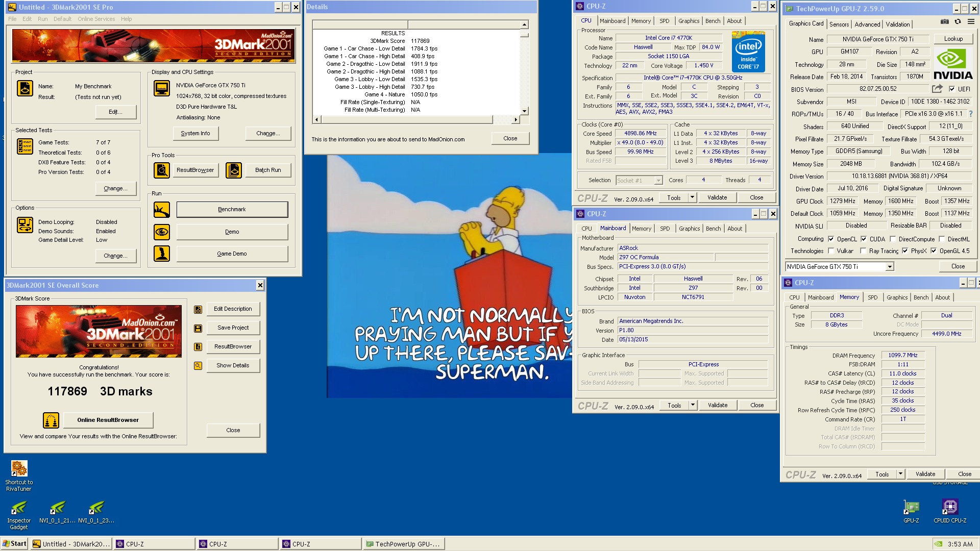Click the Project icon in 3DMark2001

coord(25,88)
